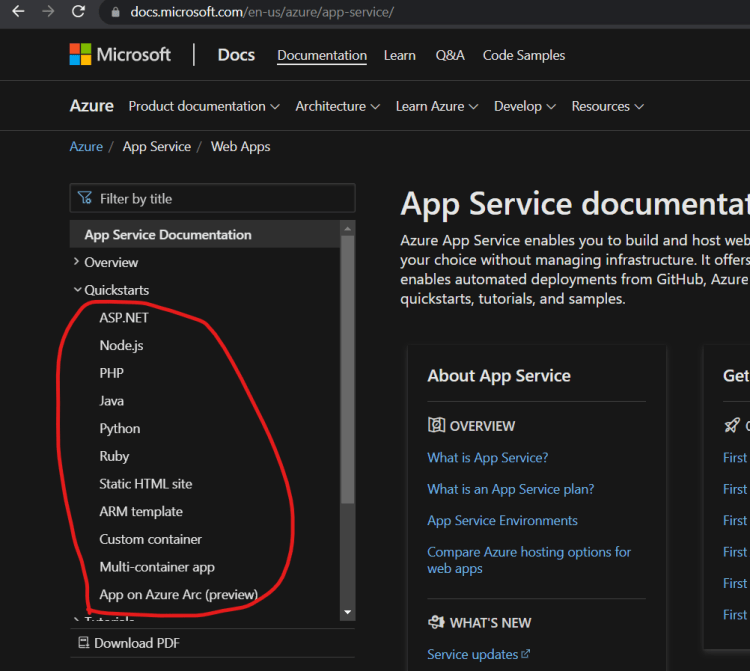The height and width of the screenshot is (671, 750).
Task: Click the padlock icon in address bar
Action: click(x=115, y=12)
